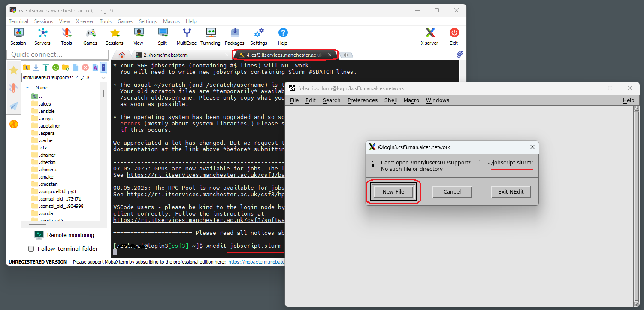Go to parent folder in SFTP toolbar
This screenshot has width=644, height=310.
27,67
